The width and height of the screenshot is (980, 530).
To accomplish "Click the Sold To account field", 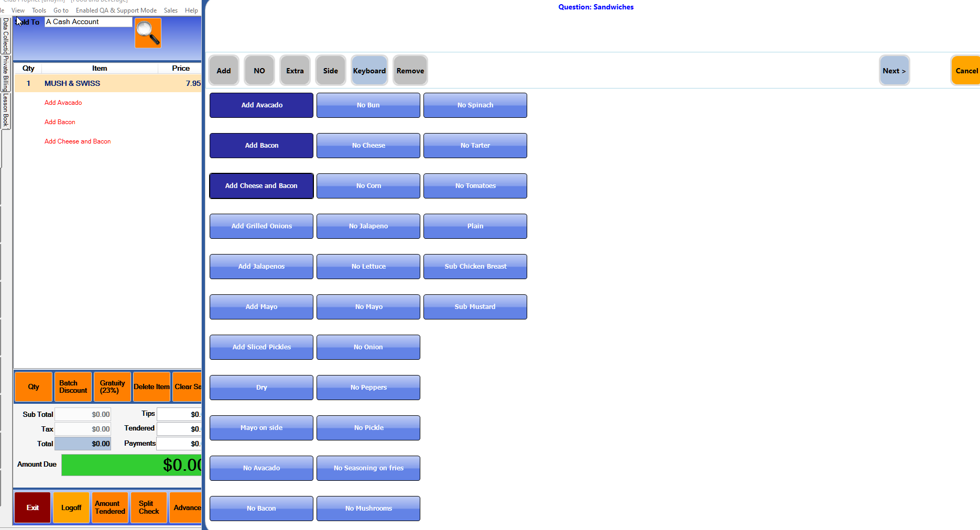I will [x=88, y=22].
